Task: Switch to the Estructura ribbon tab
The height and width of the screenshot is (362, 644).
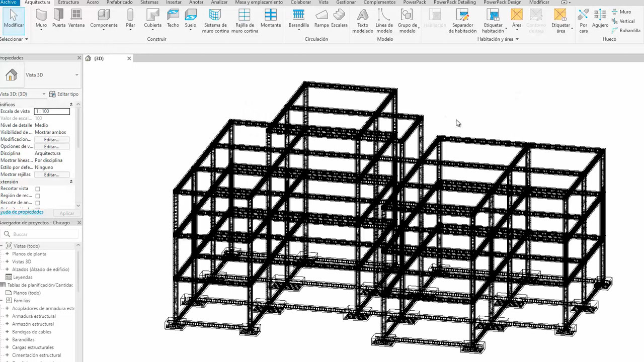Action: click(68, 3)
